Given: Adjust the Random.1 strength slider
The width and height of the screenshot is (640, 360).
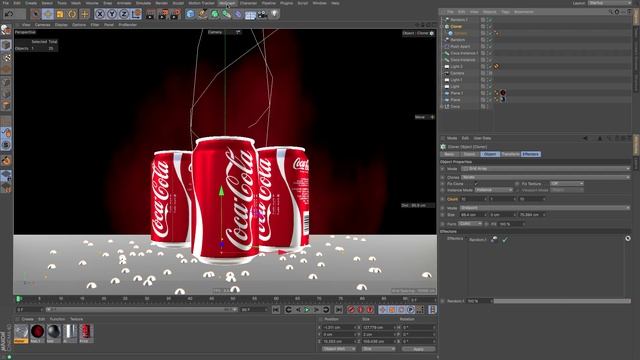Looking at the screenshot, I should click(x=561, y=301).
